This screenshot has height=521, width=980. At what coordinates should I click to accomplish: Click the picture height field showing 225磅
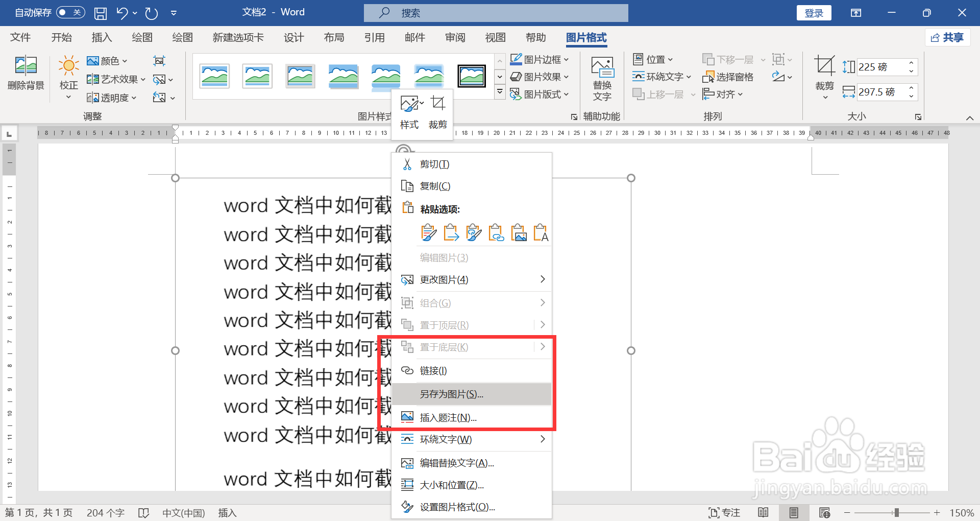[x=883, y=67]
